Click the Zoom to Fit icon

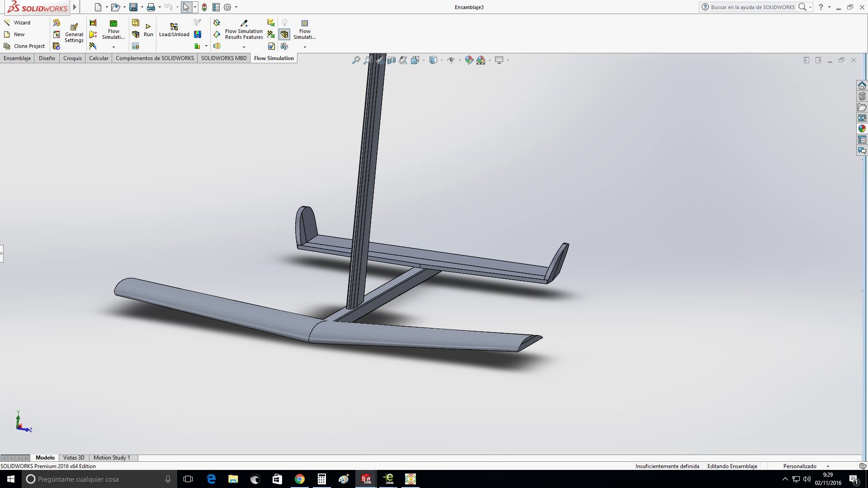tap(356, 60)
